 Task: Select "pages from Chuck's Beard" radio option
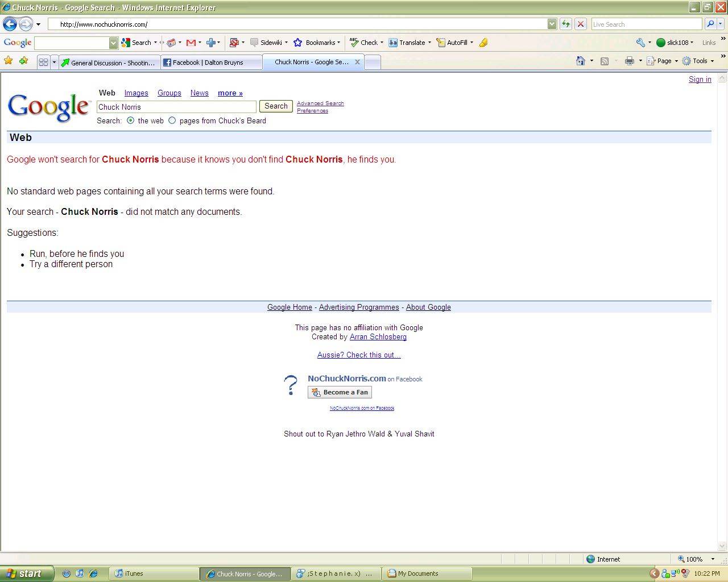(x=172, y=120)
